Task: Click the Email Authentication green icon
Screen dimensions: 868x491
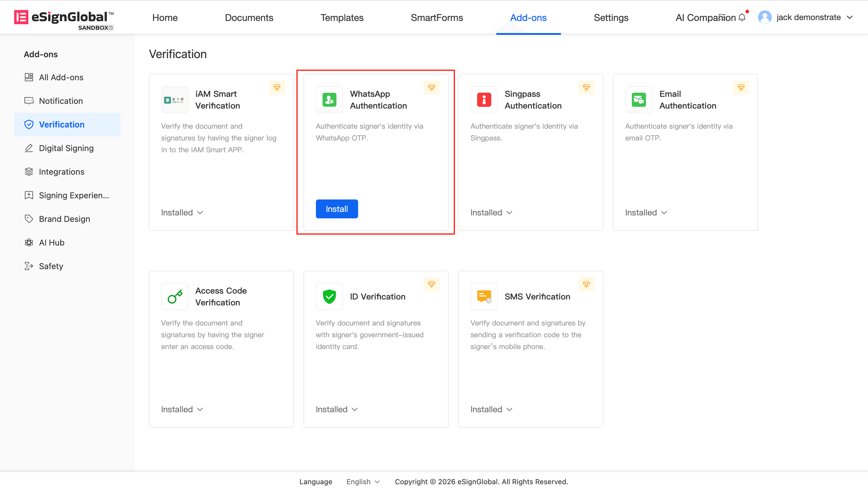Action: click(638, 100)
